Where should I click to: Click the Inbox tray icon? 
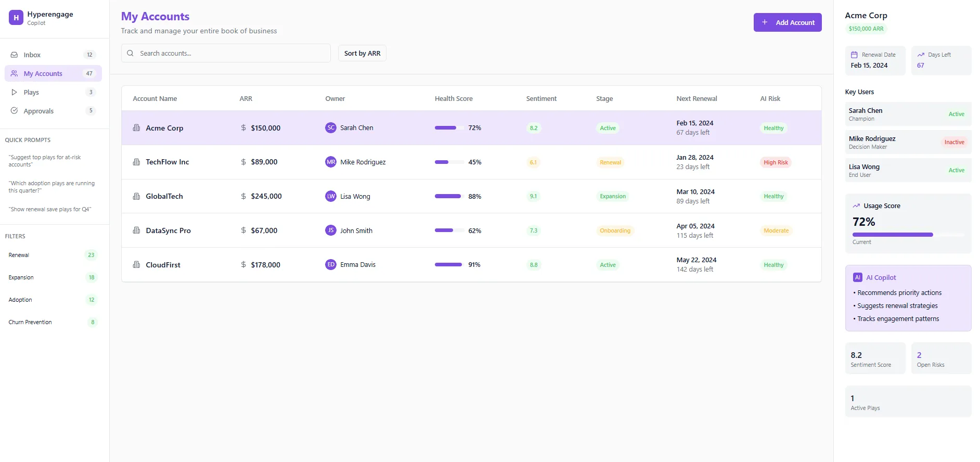point(15,55)
